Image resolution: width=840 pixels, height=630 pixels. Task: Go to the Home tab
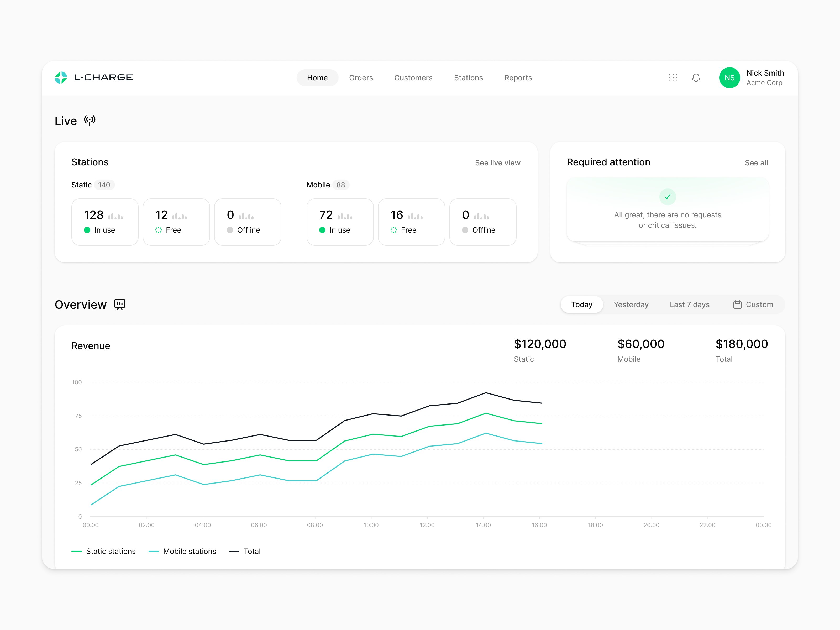317,78
